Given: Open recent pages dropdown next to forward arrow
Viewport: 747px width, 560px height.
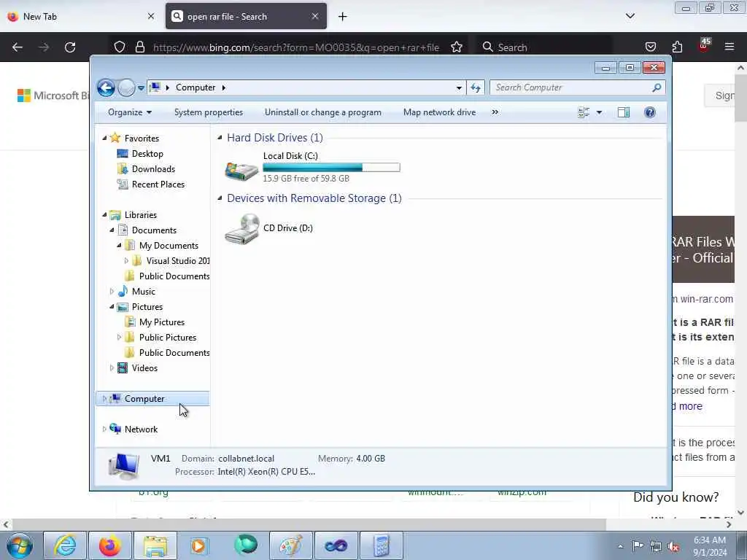Looking at the screenshot, I should 141,88.
